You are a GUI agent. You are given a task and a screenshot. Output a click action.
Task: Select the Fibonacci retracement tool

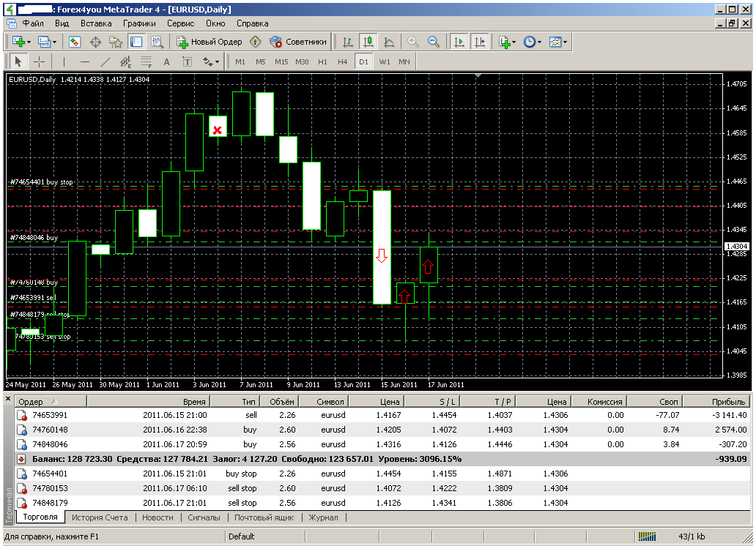pyautogui.click(x=146, y=61)
